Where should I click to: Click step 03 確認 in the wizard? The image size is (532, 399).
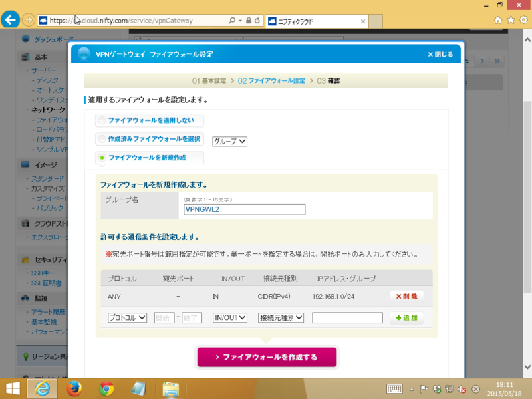click(x=328, y=81)
